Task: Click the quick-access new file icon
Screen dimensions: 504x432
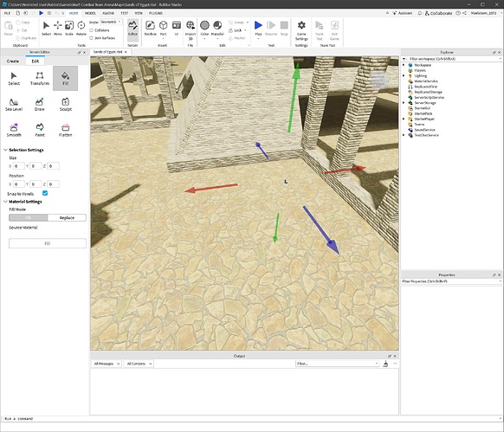Action: coord(17,13)
